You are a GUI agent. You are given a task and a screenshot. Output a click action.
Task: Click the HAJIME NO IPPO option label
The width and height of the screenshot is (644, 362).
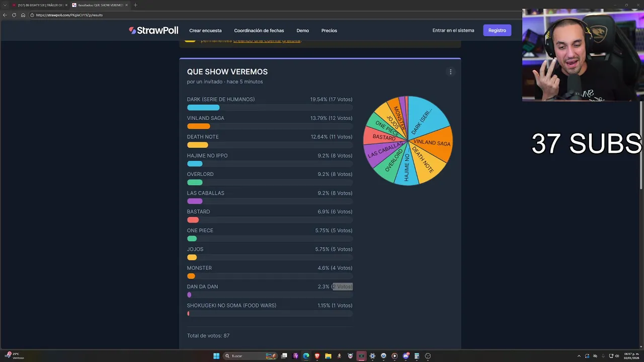pos(207,156)
